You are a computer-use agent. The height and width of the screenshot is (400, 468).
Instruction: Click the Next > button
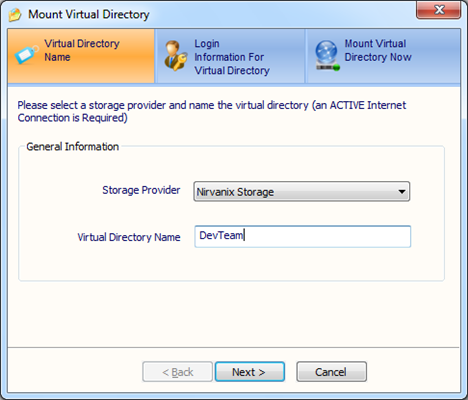coord(250,372)
